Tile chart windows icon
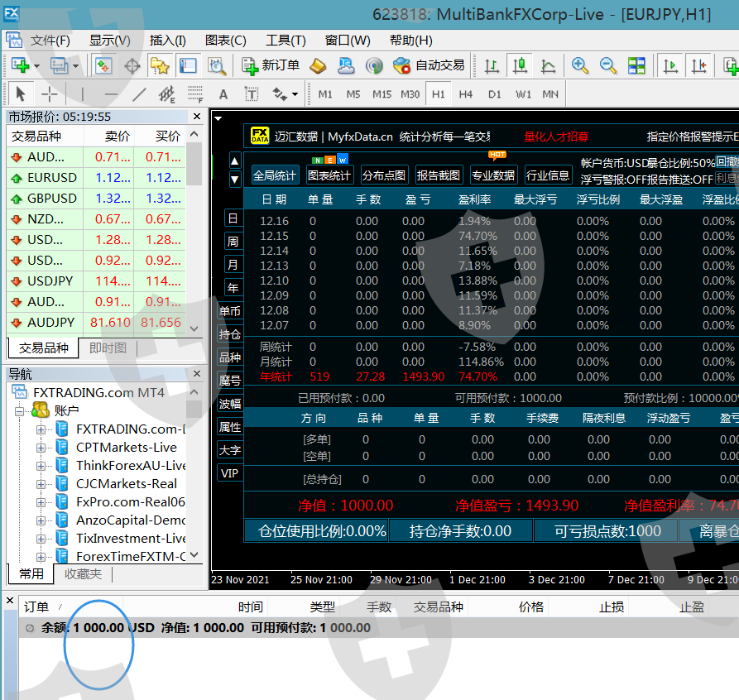Screen dimensions: 739x700 coord(636,65)
